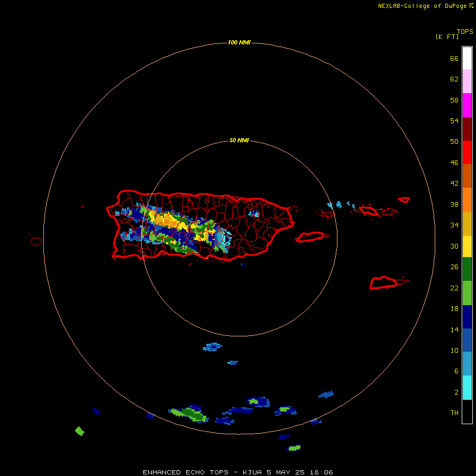Click the "42" scale label
The image size is (476, 476).
click(x=454, y=184)
